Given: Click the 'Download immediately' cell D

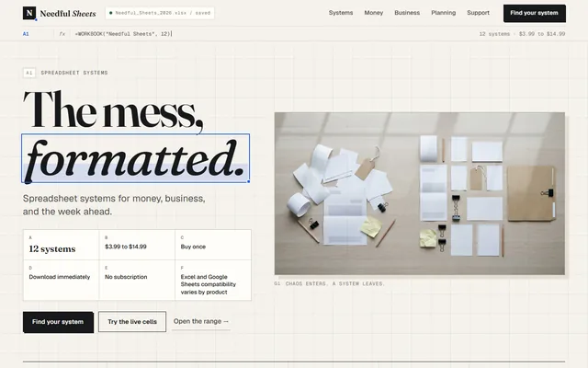Looking at the screenshot, I should tap(62, 280).
